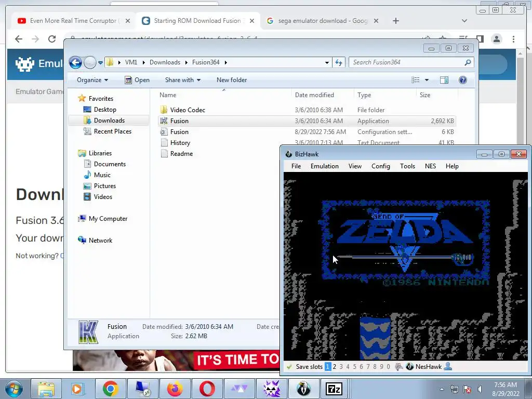Screen dimensions: 532x399
Task: Open BizHawk Help menu
Action: pos(453,166)
